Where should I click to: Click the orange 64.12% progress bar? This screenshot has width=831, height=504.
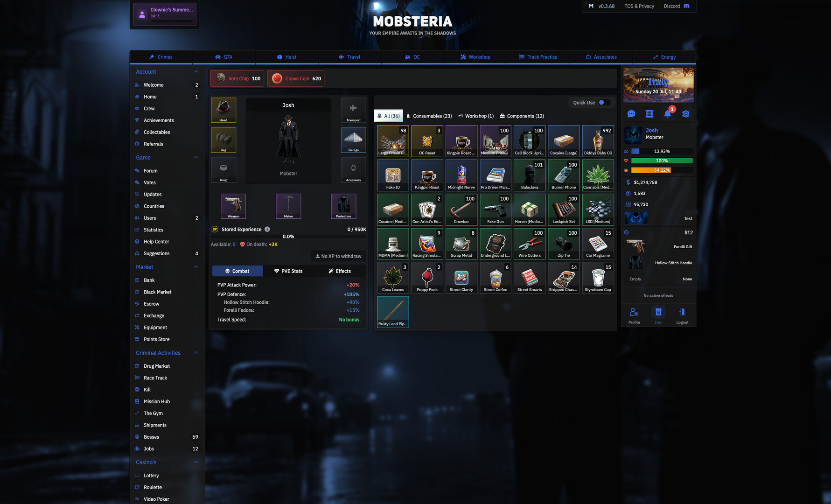point(661,170)
